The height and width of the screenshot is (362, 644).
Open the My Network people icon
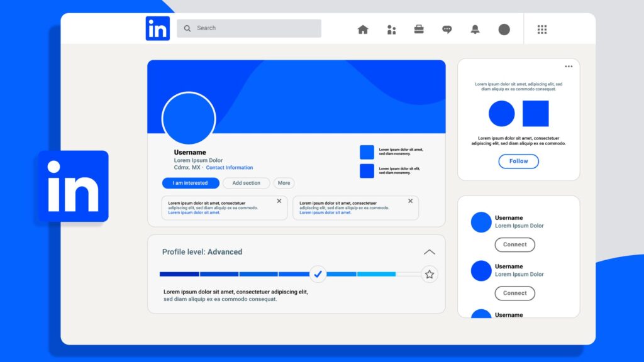click(391, 30)
